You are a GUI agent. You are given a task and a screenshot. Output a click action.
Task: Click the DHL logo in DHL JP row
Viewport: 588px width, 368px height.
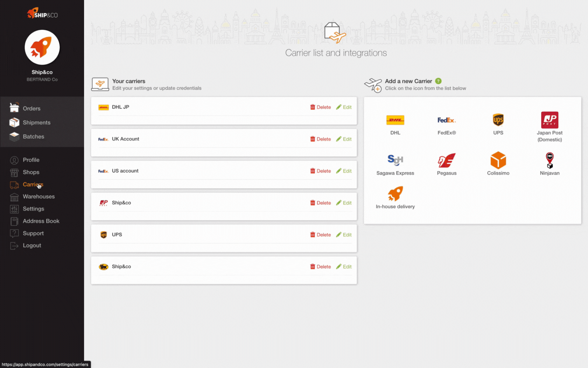(103, 108)
